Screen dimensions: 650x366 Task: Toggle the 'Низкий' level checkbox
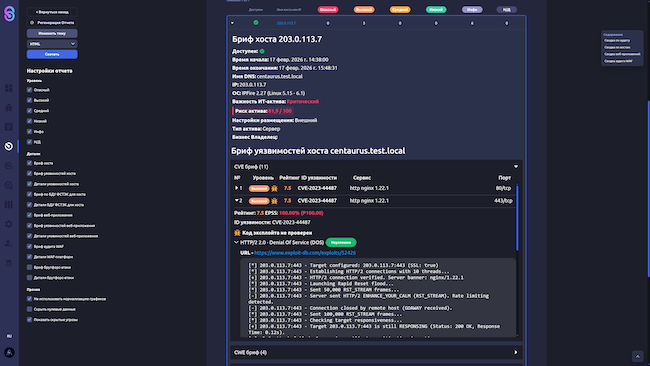29,121
